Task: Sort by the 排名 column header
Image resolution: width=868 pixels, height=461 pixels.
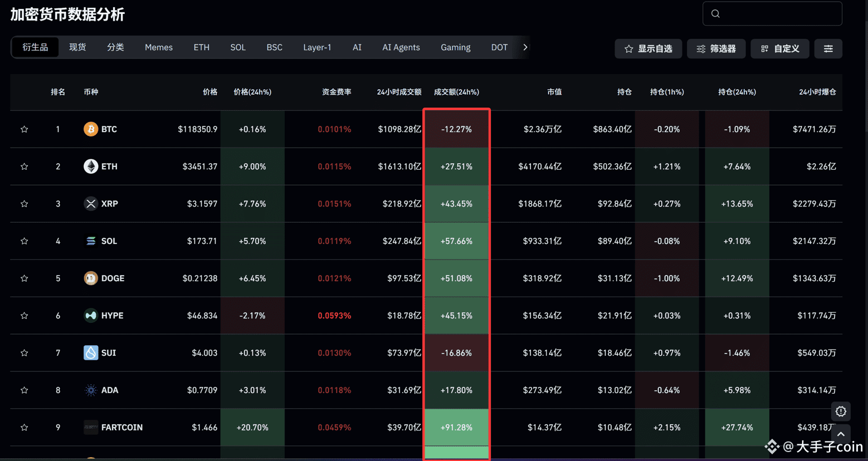Action: click(58, 92)
